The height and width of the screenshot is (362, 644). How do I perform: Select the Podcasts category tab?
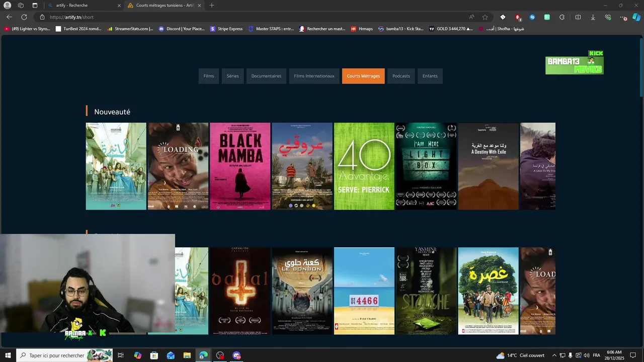(401, 76)
